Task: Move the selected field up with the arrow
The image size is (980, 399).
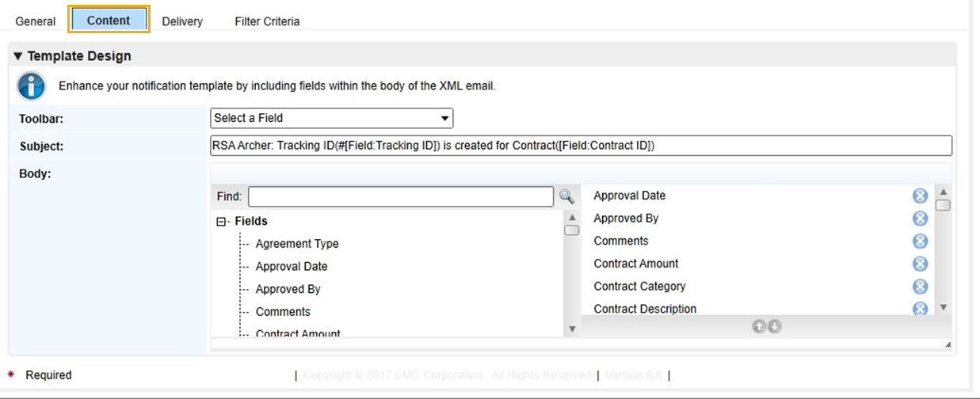Action: pyautogui.click(x=759, y=326)
